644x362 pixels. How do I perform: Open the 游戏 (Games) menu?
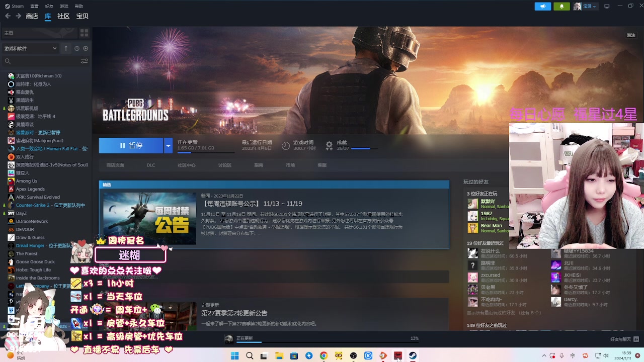point(64,6)
